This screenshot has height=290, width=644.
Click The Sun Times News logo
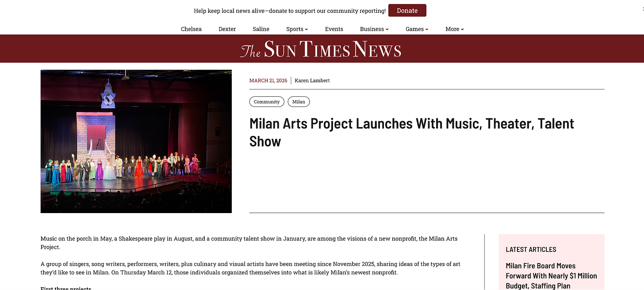[x=321, y=49]
